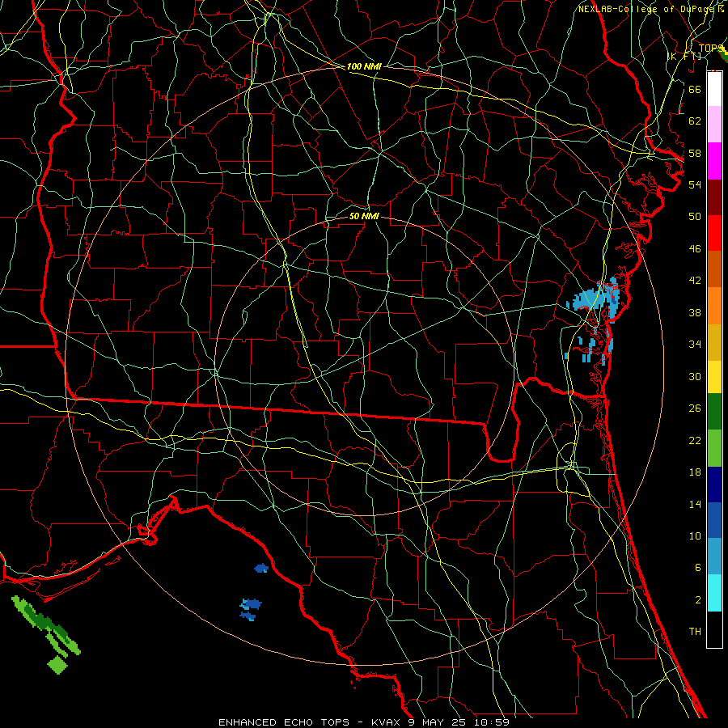The width and height of the screenshot is (728, 728).
Task: Click the dark green swatch near 26
Action: tap(714, 412)
